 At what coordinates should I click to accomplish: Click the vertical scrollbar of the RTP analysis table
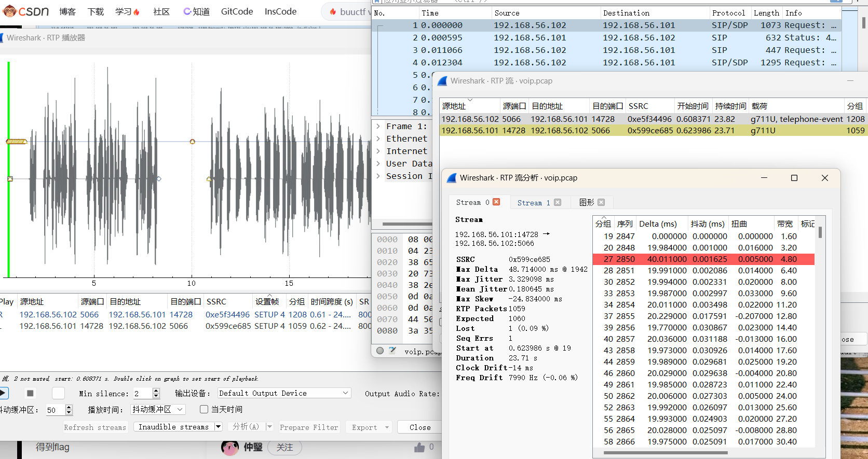pos(820,231)
